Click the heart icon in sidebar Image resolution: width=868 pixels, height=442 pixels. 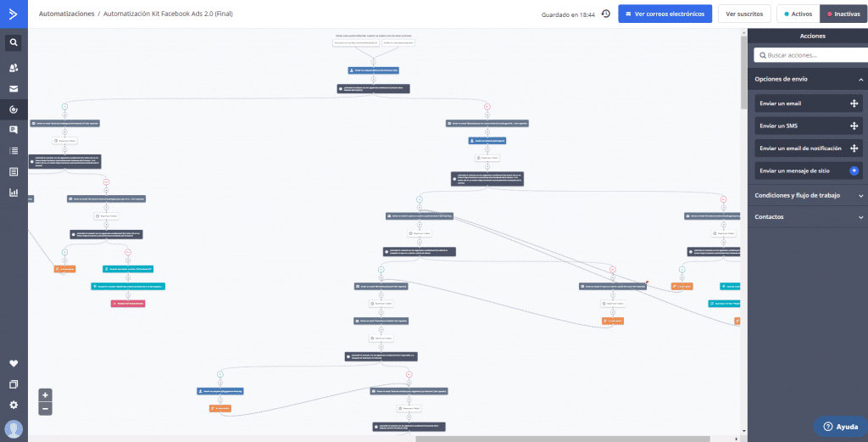pos(14,363)
